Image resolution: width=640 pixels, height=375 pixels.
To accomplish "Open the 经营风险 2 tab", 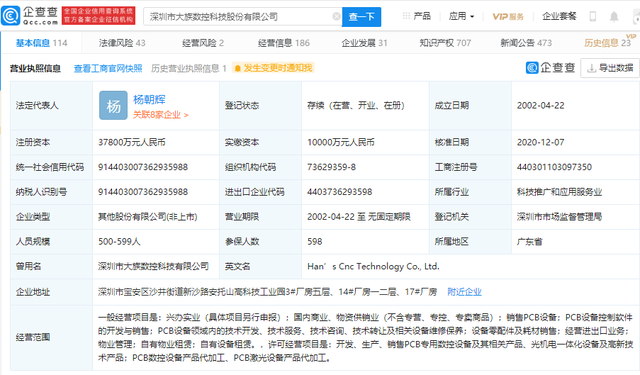I will tap(203, 43).
